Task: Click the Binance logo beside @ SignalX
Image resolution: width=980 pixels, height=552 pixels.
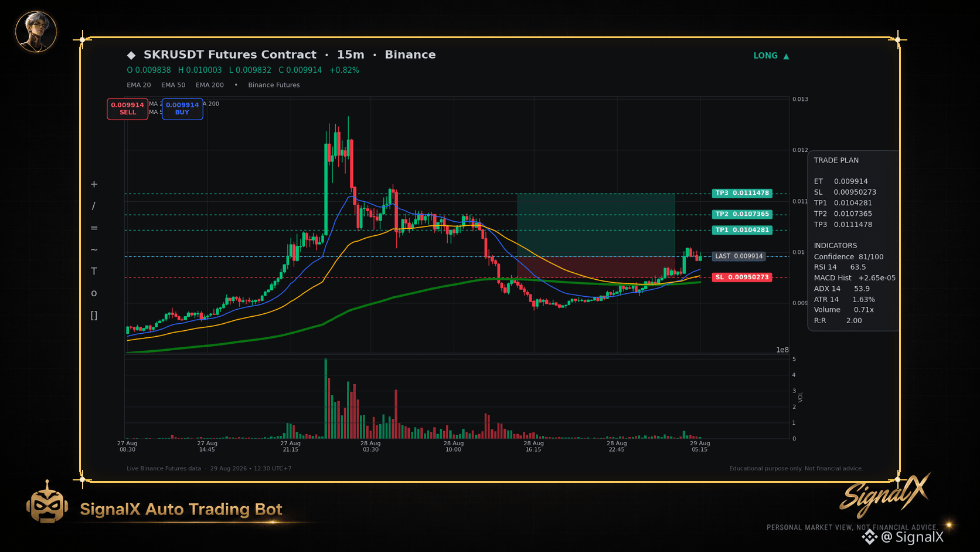Action: [869, 537]
